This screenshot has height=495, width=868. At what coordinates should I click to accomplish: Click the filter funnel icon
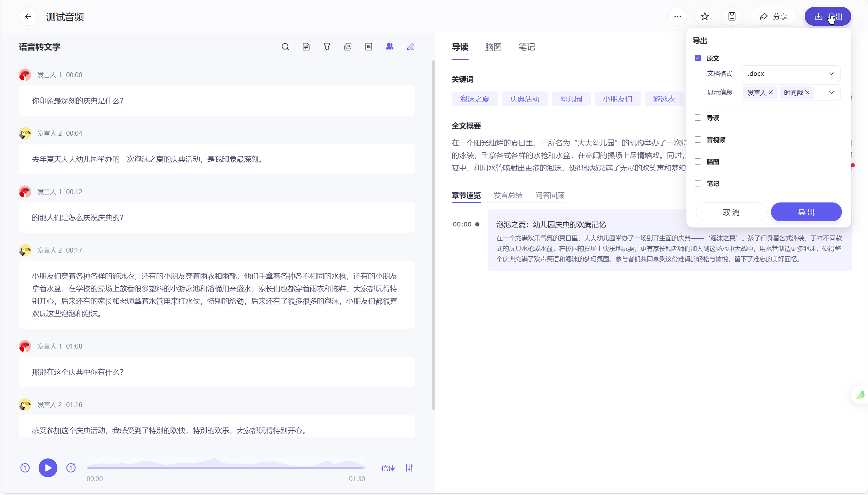click(327, 47)
